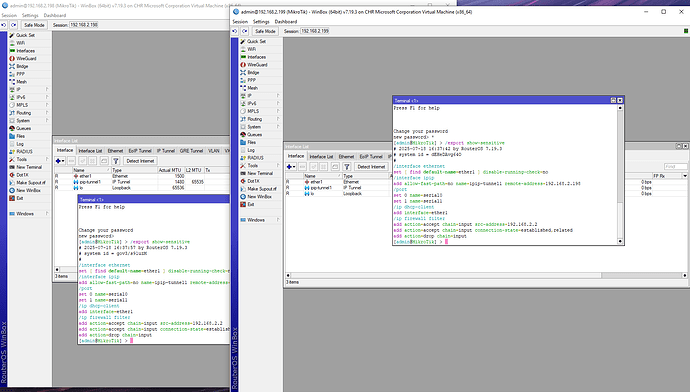Switch to the GRE Tunnel tab in left Interface List

[191, 150]
